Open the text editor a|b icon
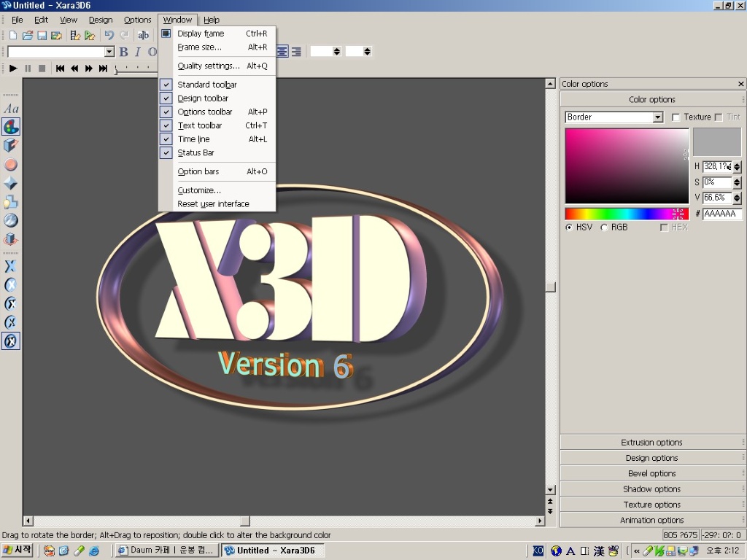The width and height of the screenshot is (747, 560). tap(144, 35)
